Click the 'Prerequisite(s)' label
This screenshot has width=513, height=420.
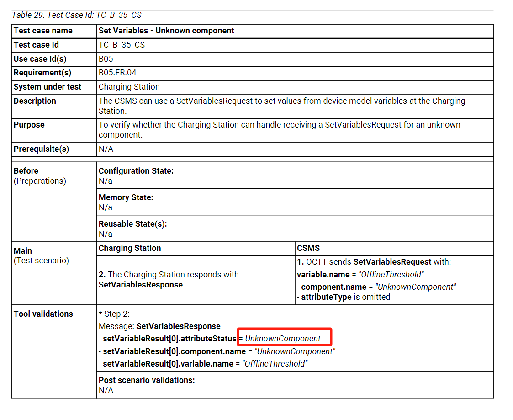[x=41, y=149]
